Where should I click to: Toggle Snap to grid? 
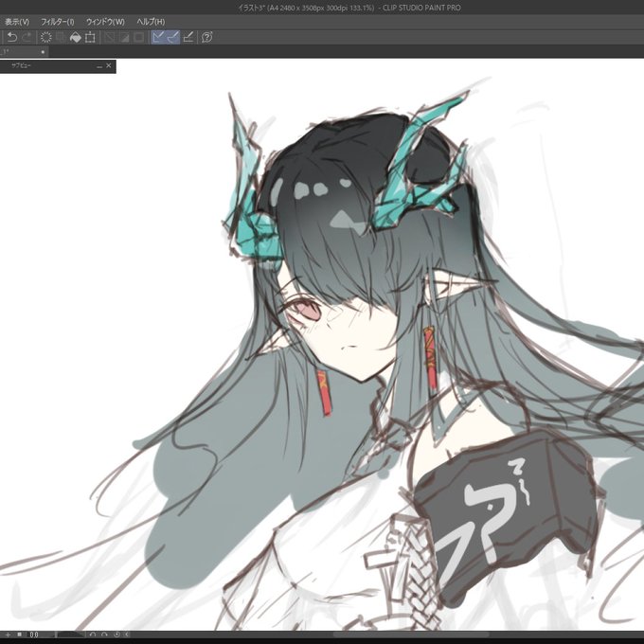(188, 37)
